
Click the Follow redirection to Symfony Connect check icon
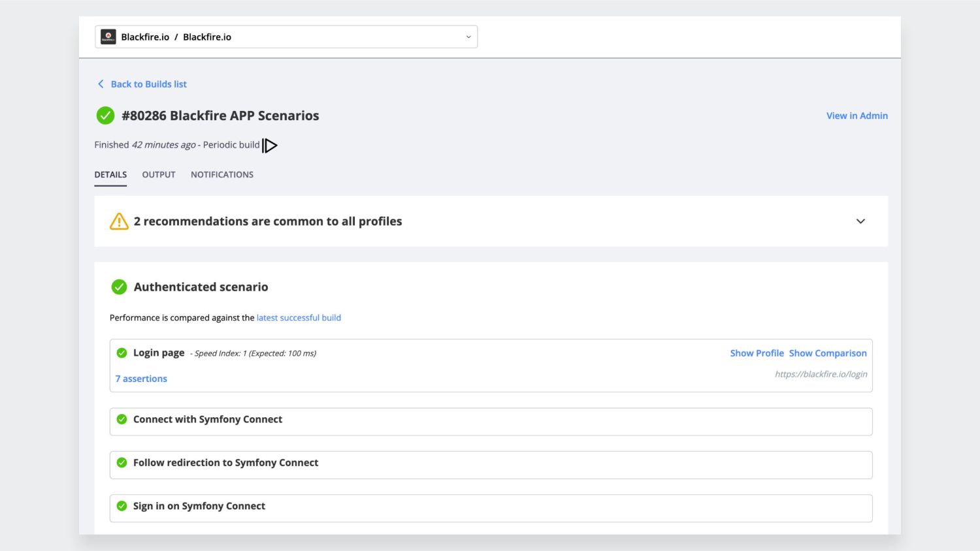tap(122, 462)
